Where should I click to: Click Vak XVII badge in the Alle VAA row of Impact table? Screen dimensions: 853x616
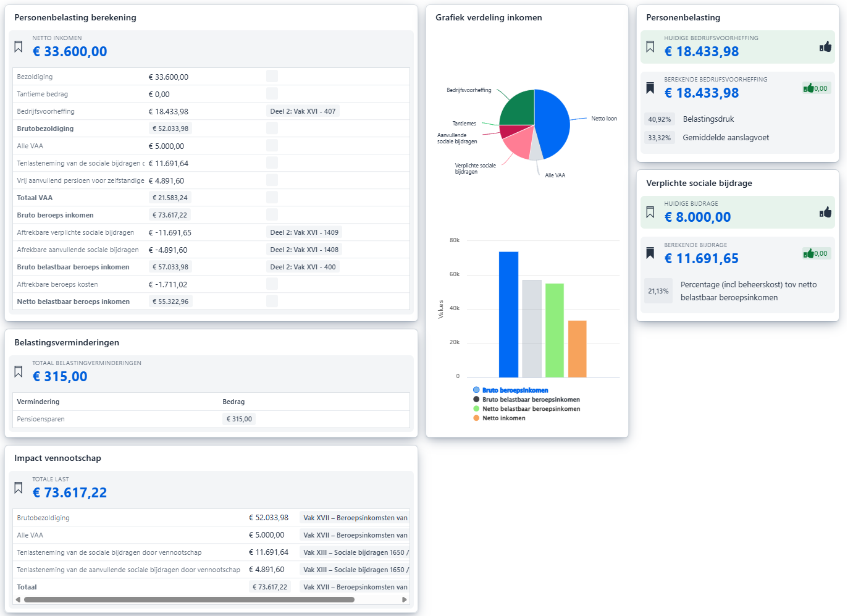click(355, 535)
